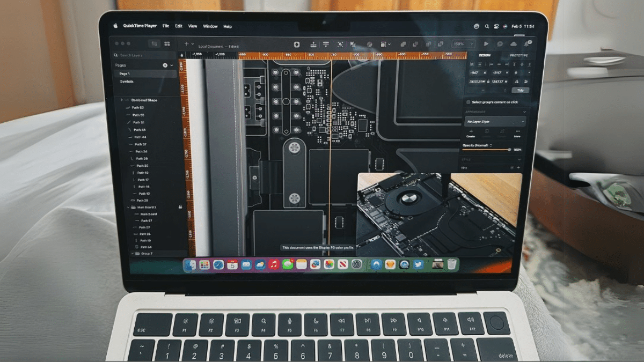Toggle the lock on Main Board 2 layer
Screen dimensions: 644x362
click(180, 207)
